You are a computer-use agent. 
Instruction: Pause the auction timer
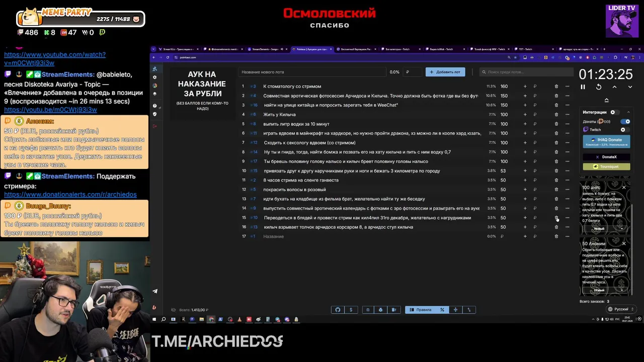(x=583, y=87)
